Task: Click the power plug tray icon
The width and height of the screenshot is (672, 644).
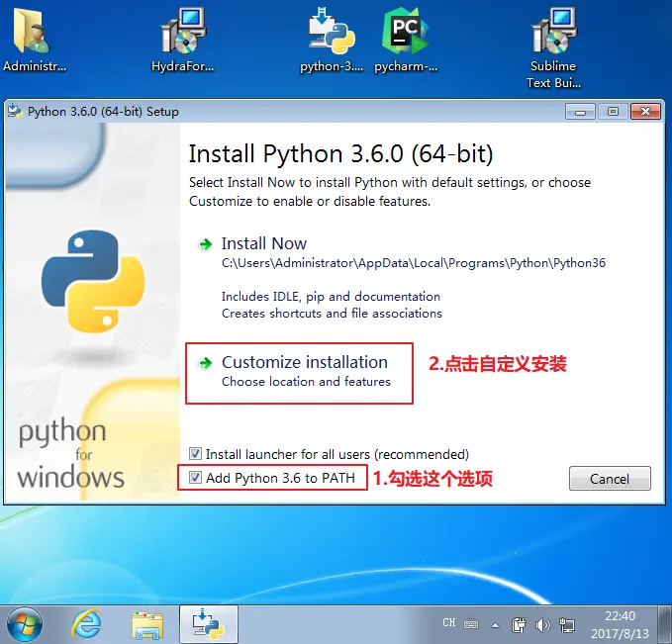Action: (519, 625)
